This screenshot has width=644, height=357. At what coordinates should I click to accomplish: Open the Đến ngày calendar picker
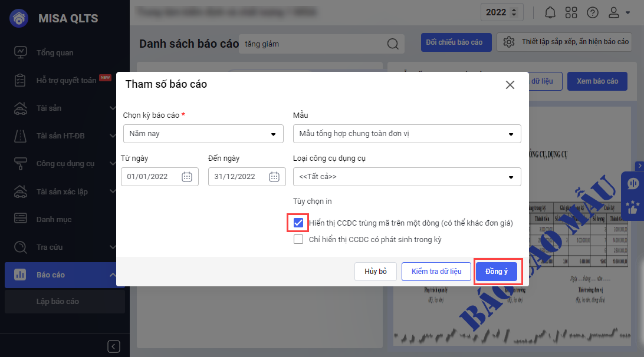coord(274,177)
